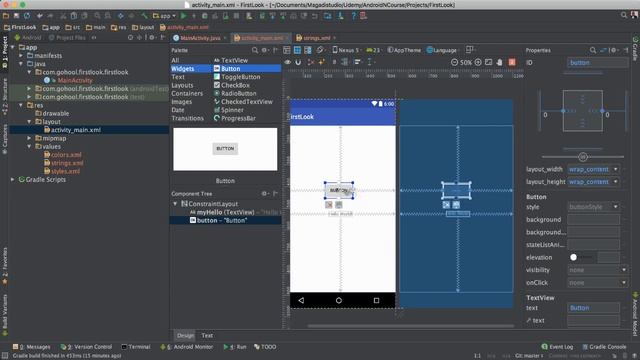Select the Transitions palette category
Image resolution: width=640 pixels, height=360 pixels.
(187, 118)
